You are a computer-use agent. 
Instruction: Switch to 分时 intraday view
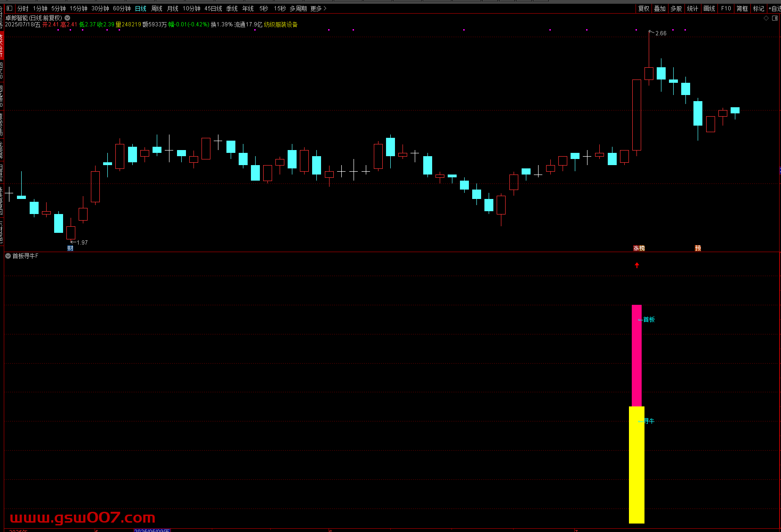coord(23,8)
